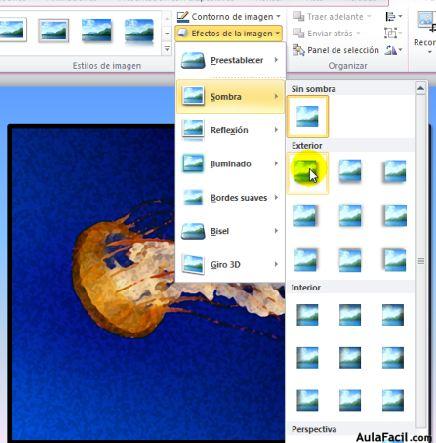Click the Sombra menu icon
This screenshot has height=443, width=436.
193,96
